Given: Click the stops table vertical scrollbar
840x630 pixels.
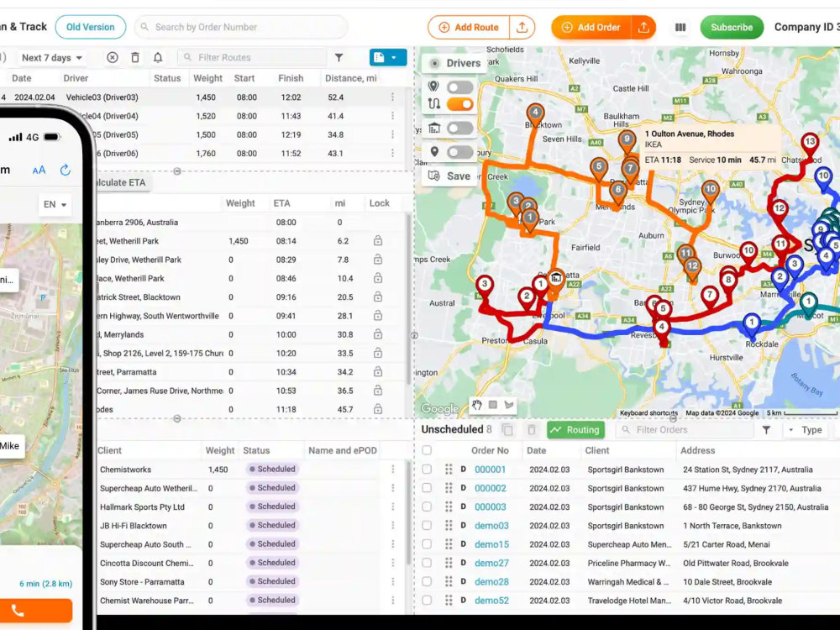Looking at the screenshot, I should point(409,297).
